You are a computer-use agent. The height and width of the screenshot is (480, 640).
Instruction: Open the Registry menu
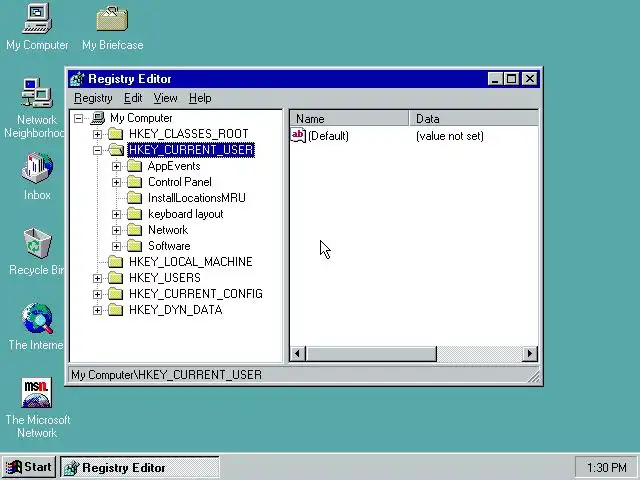coord(93,98)
